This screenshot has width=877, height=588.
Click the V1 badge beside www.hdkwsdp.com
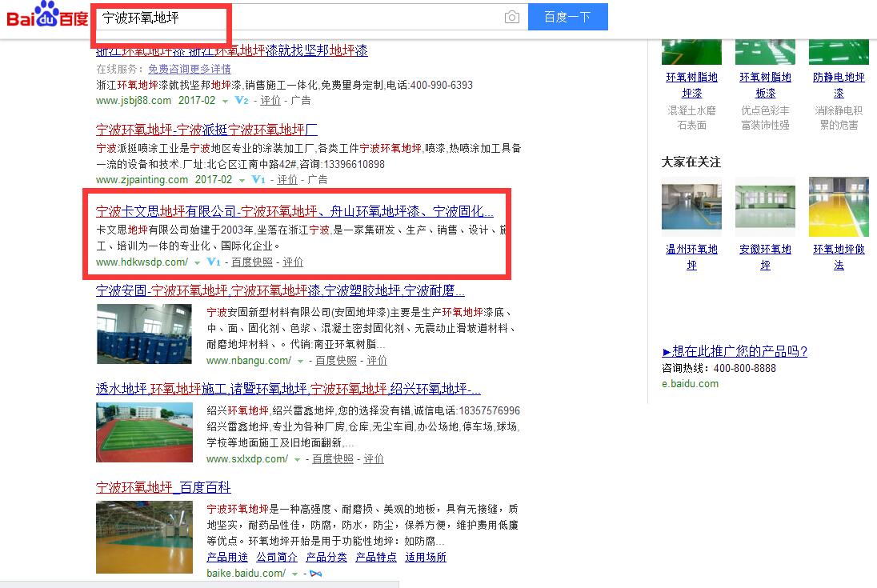click(214, 262)
